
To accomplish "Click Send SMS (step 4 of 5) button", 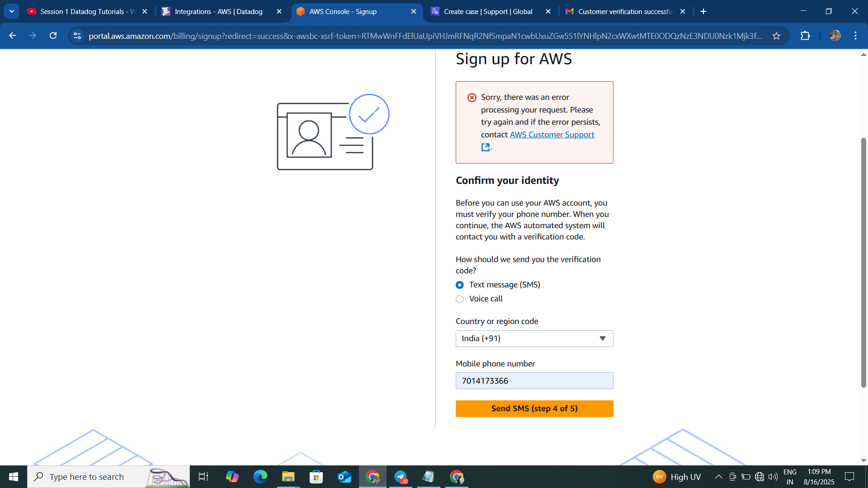I will tap(534, 408).
